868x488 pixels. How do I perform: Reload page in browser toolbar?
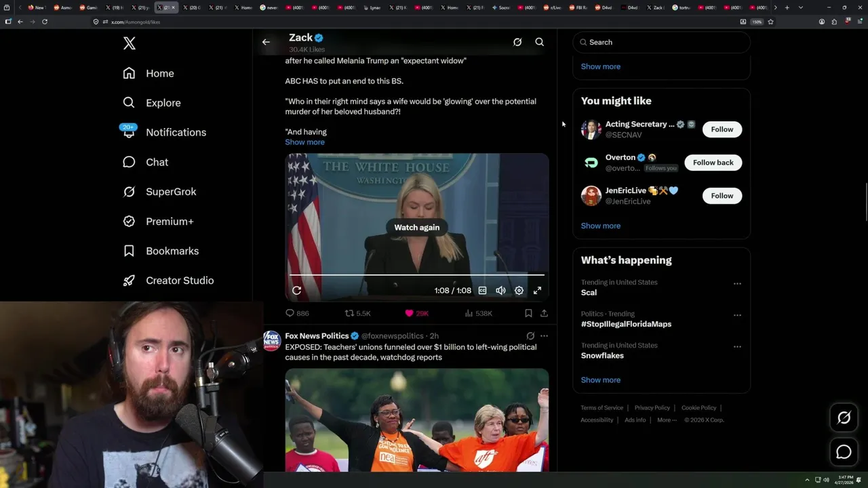click(x=45, y=22)
